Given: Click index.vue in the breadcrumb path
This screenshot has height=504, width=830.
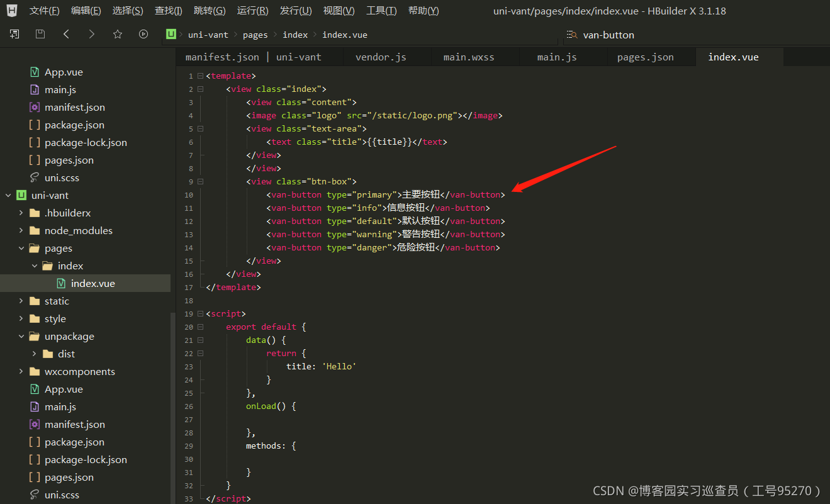Looking at the screenshot, I should click(x=345, y=35).
